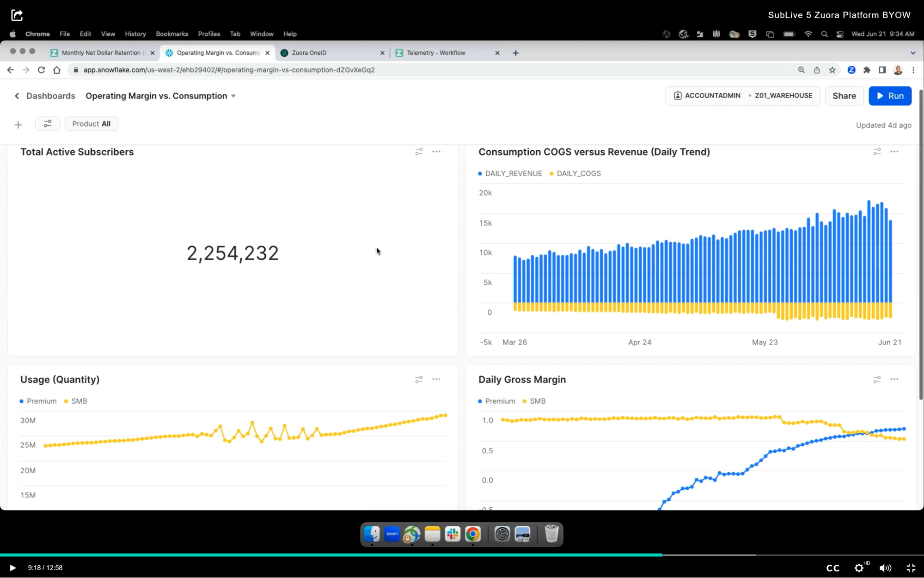Open the Product All filter dropdown
Screen dimensions: 924x578
coord(92,124)
